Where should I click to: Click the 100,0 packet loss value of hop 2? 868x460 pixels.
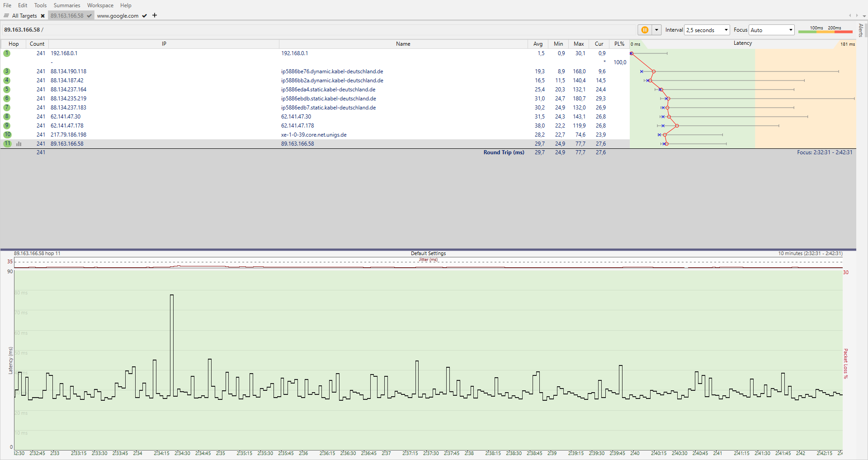point(620,62)
